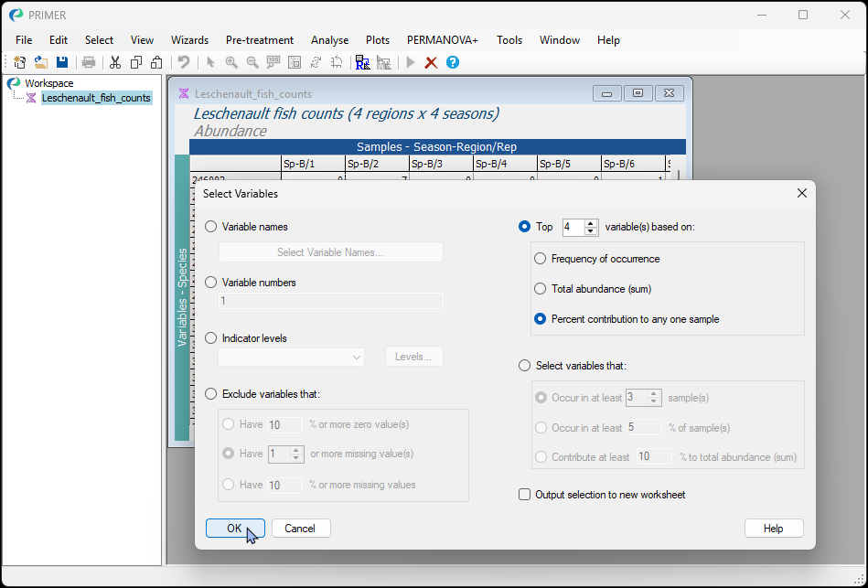The image size is (868, 588).
Task: Click the blue question mark help icon
Action: [452, 62]
